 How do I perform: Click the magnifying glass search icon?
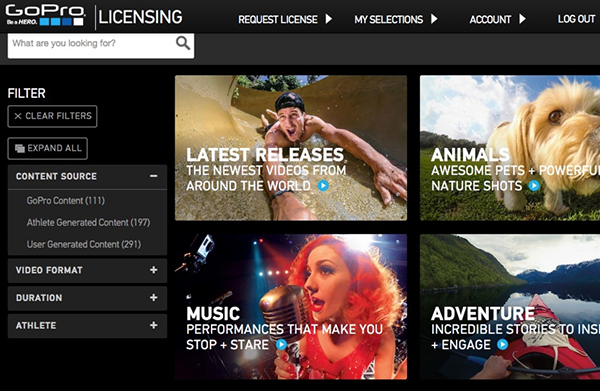tap(183, 43)
